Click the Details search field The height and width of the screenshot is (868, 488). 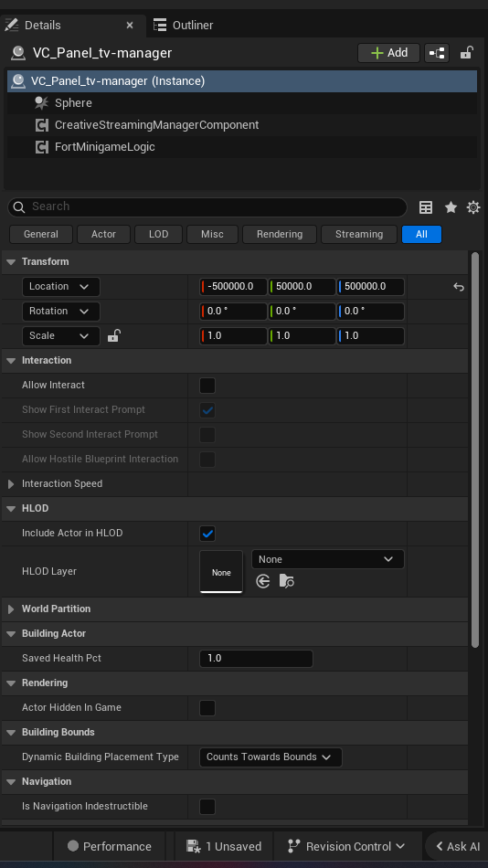tap(207, 207)
